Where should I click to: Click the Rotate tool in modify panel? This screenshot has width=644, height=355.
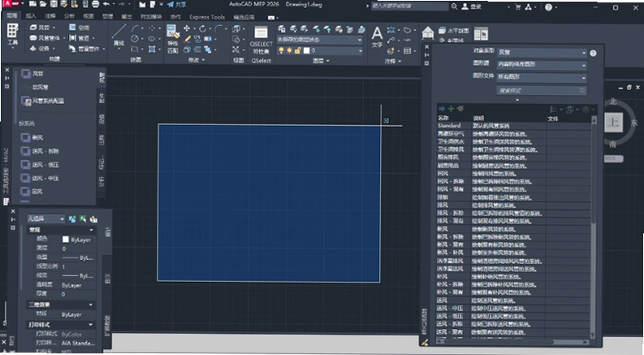[202, 28]
